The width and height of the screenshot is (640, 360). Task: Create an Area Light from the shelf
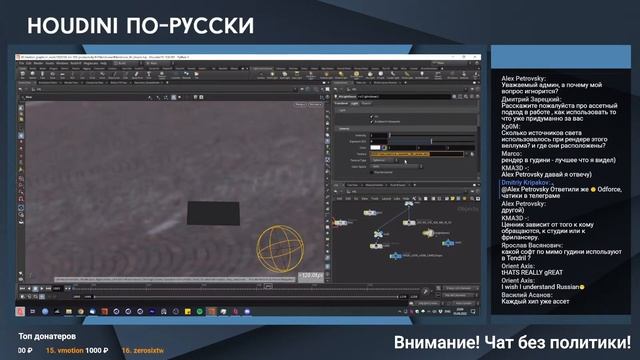point(296,75)
